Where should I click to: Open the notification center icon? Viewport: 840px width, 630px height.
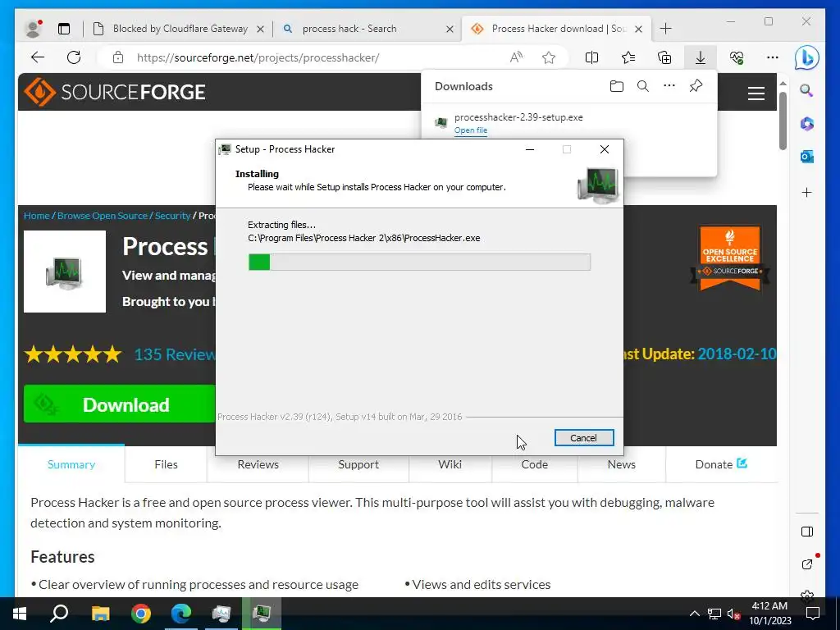pyautogui.click(x=813, y=614)
